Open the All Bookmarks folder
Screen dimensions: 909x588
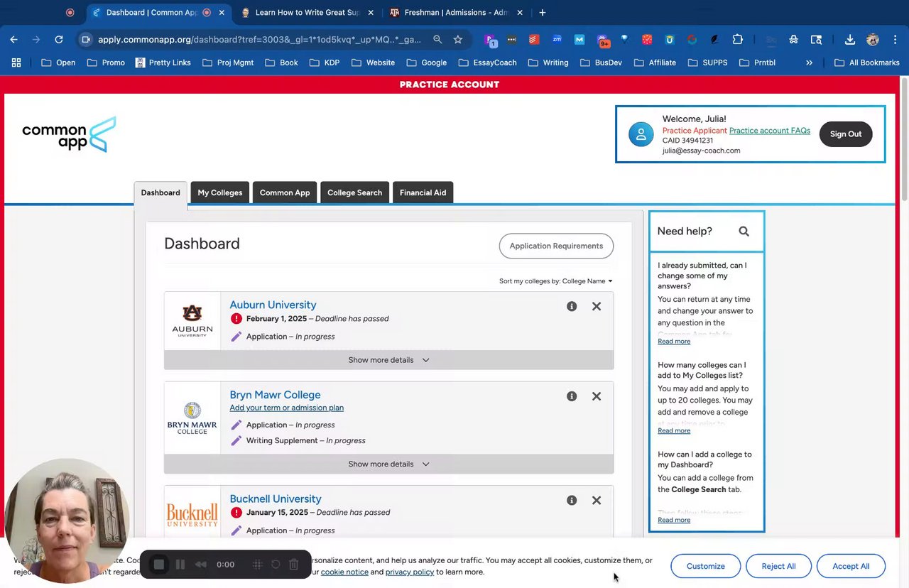click(866, 62)
